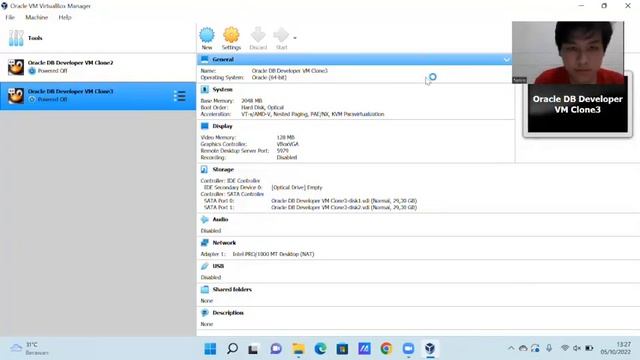The width and height of the screenshot is (640, 360).
Task: Open Google Chrome from taskbar
Action: [x=386, y=349]
